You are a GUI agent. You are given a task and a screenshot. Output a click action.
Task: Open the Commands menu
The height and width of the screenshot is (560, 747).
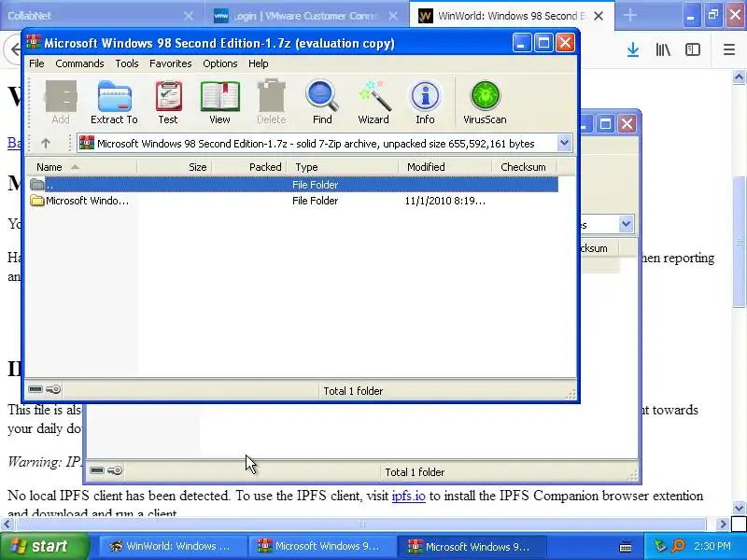[79, 63]
